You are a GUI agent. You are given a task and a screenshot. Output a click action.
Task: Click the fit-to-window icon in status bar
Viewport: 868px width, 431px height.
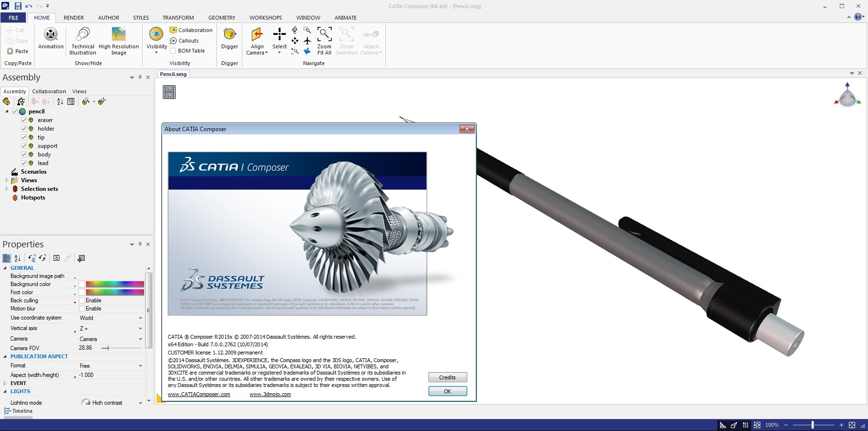(x=757, y=425)
